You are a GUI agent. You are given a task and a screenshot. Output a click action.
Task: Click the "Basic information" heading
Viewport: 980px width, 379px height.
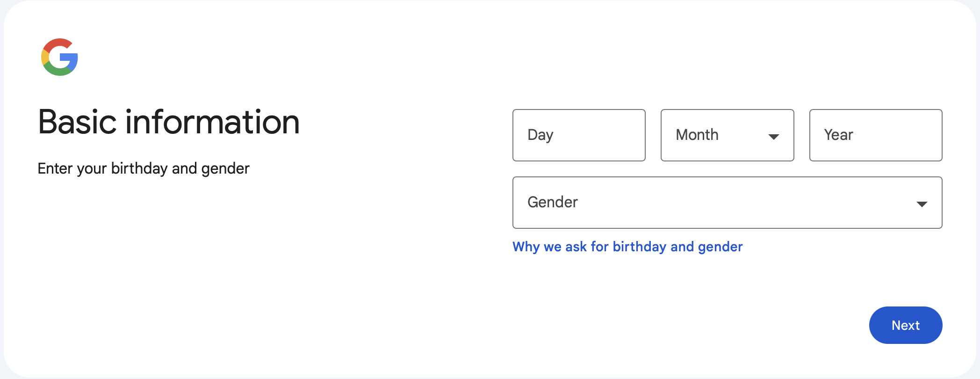(x=169, y=122)
